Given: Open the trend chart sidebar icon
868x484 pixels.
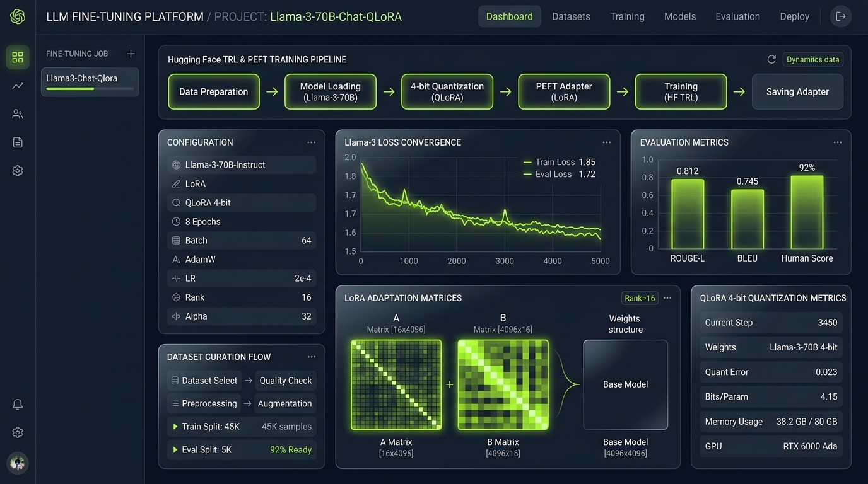Looking at the screenshot, I should coord(18,86).
